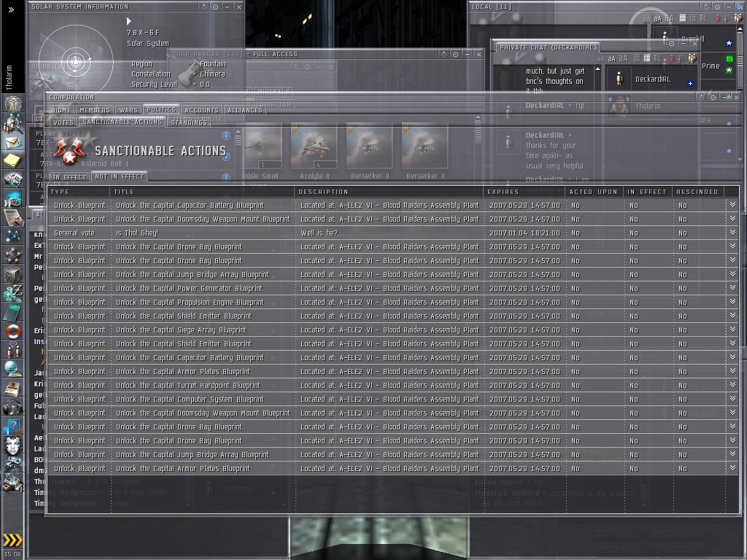This screenshot has width=747, height=560.
Task: Set largest font size in Local chat
Action: [670, 18]
